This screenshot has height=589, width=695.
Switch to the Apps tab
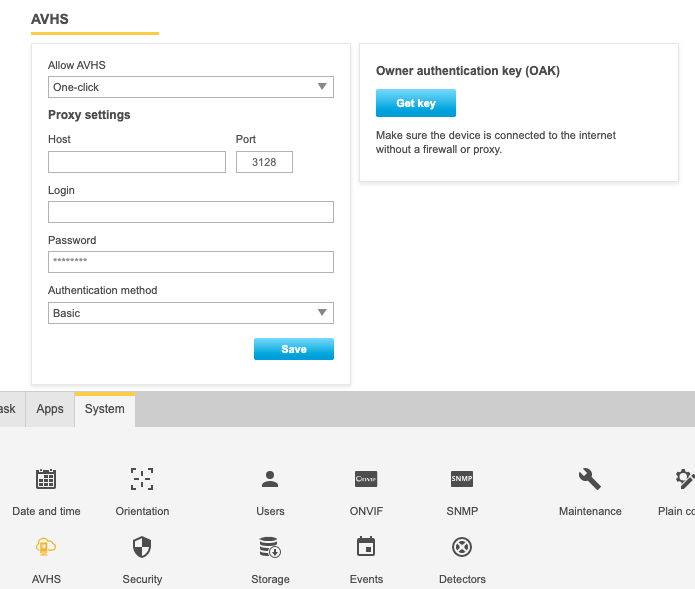tap(50, 409)
